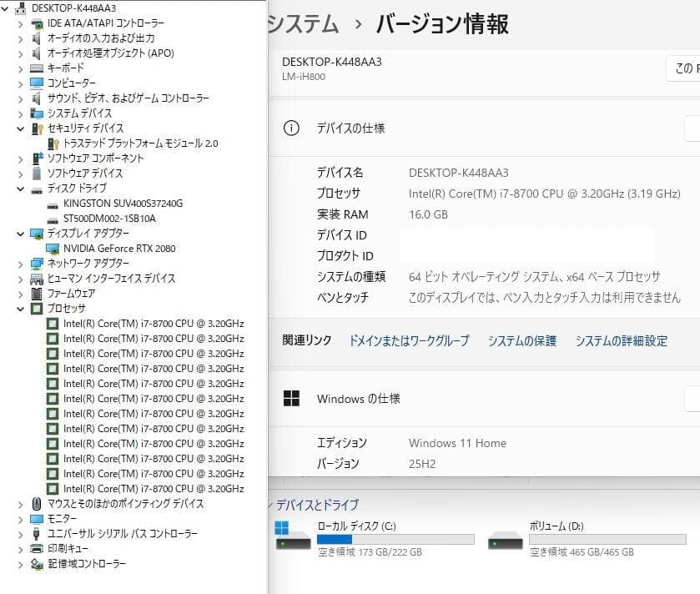Open the システムの詳細設定 link
Image resolution: width=700 pixels, height=594 pixels.
click(x=622, y=341)
